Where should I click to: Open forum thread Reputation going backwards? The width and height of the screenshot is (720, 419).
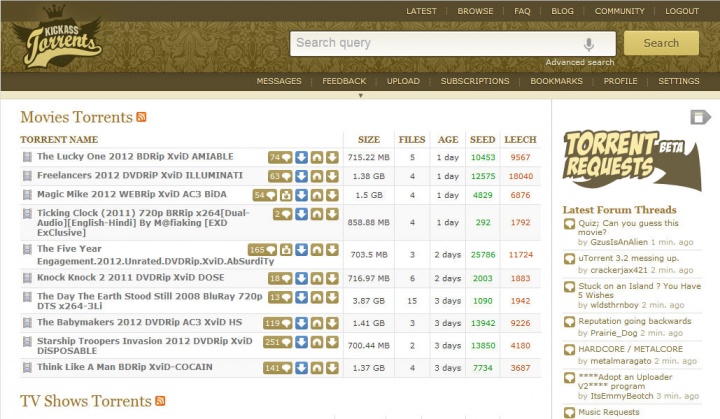point(635,321)
